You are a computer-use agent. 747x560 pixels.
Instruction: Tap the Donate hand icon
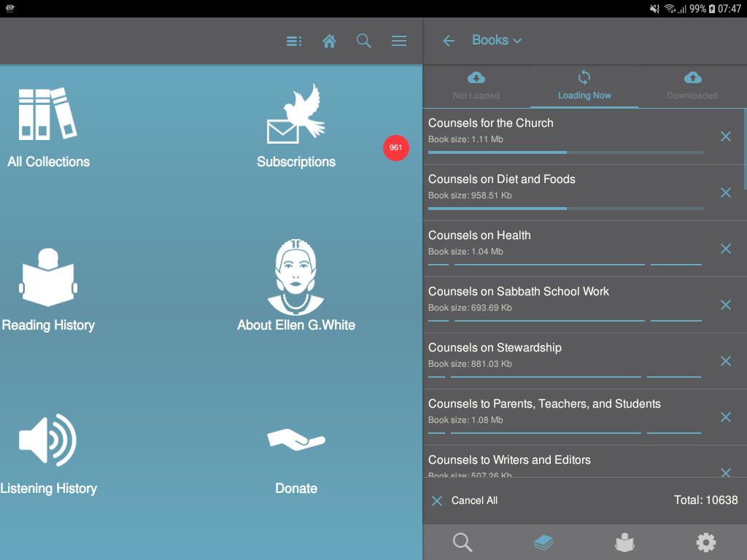(295, 439)
